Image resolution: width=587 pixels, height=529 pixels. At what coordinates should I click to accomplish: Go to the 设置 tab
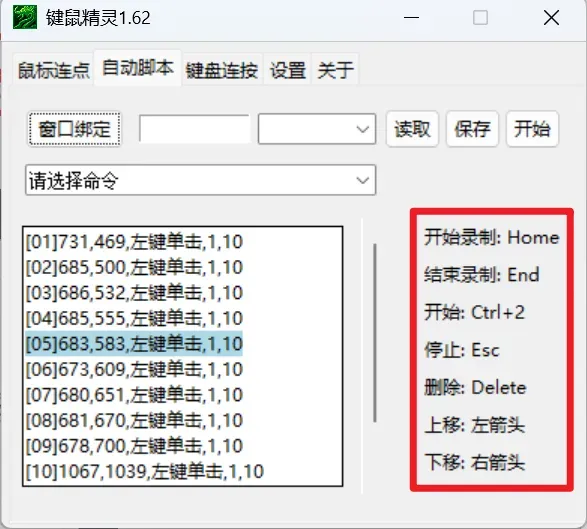pos(288,70)
